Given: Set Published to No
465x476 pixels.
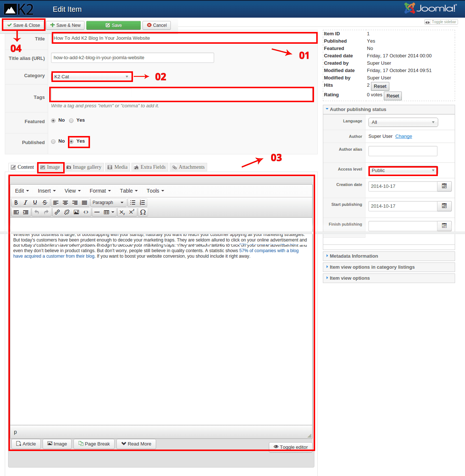Looking at the screenshot, I should click(x=53, y=142).
